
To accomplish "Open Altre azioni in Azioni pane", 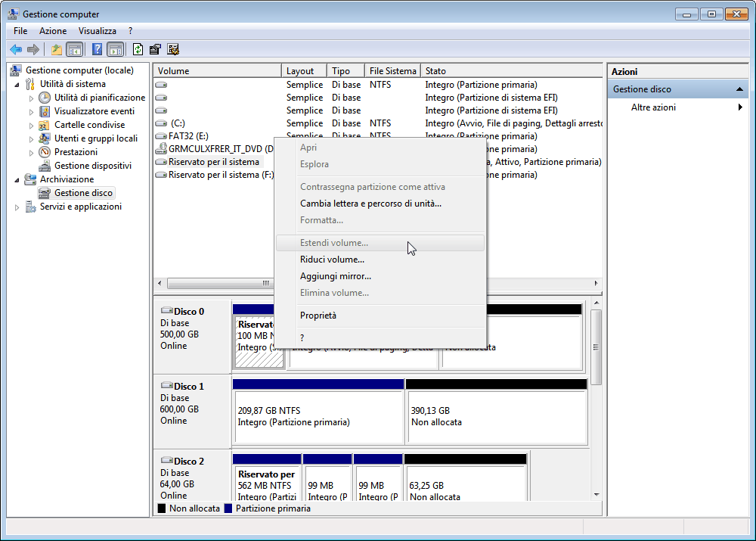I will 654,107.
